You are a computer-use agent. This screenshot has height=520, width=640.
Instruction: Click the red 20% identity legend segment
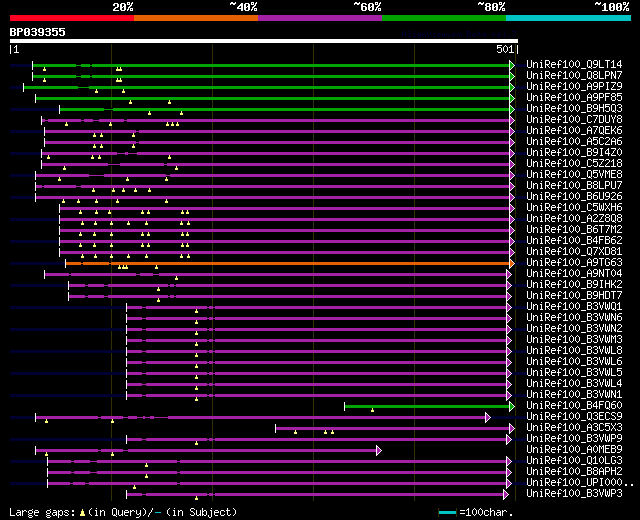72,18
